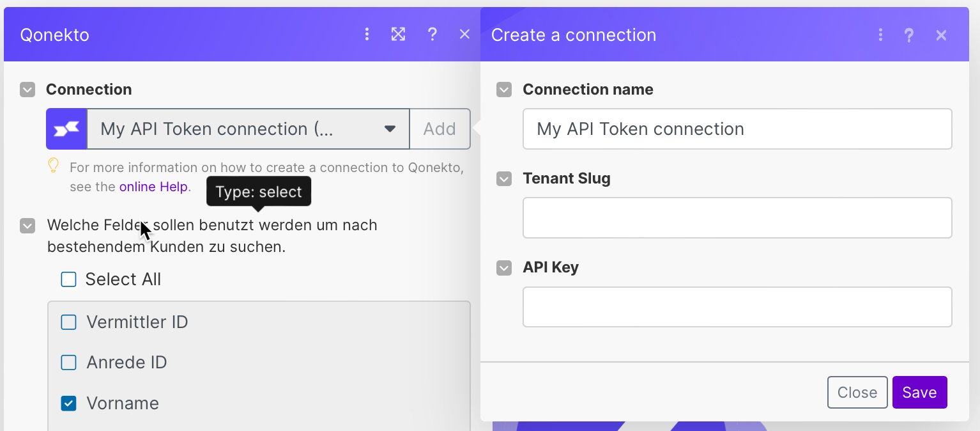
Task: Close the Create a connection dialog
Action: (942, 35)
